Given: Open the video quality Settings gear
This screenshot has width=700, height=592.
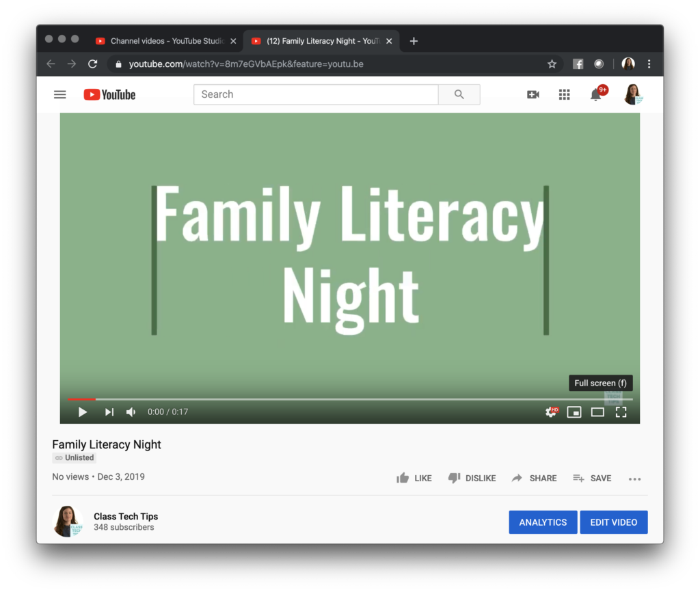Looking at the screenshot, I should [x=551, y=412].
